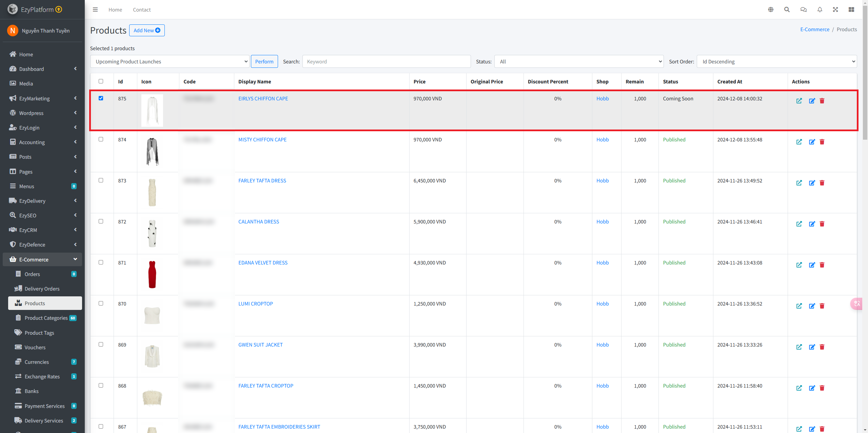This screenshot has width=868, height=433.
Task: Open Currencies in the sidebar
Action: coord(45,362)
